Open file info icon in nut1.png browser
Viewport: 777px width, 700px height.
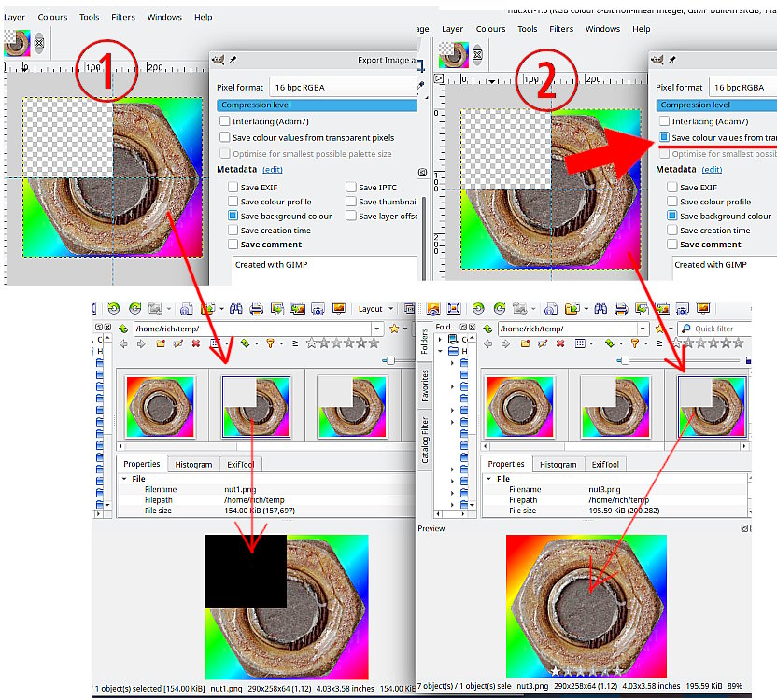[x=187, y=309]
